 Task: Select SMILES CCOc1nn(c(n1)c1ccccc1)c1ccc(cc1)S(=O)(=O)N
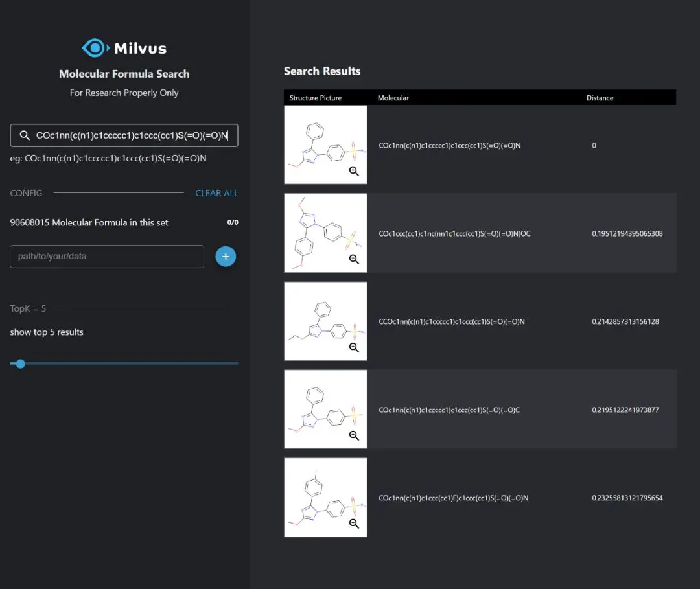pos(452,322)
